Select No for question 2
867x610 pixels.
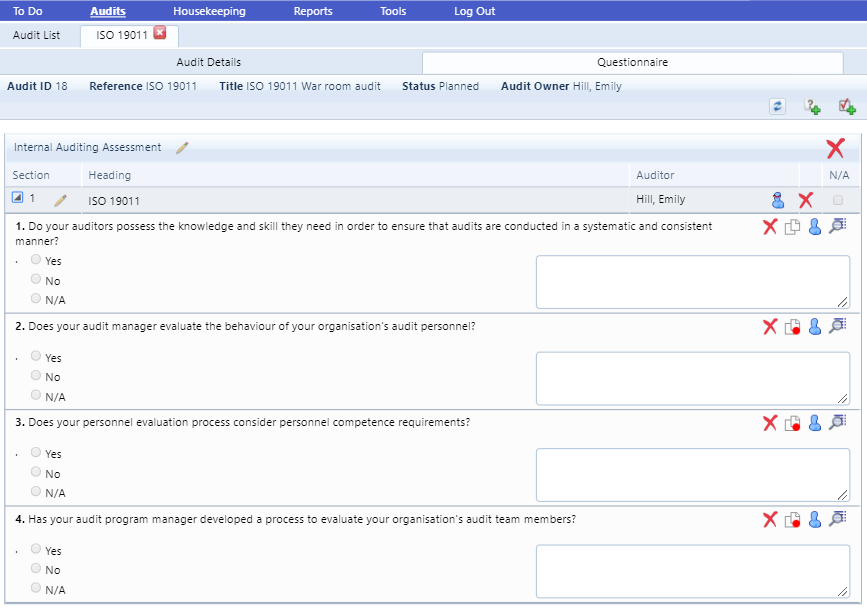pyautogui.click(x=36, y=376)
